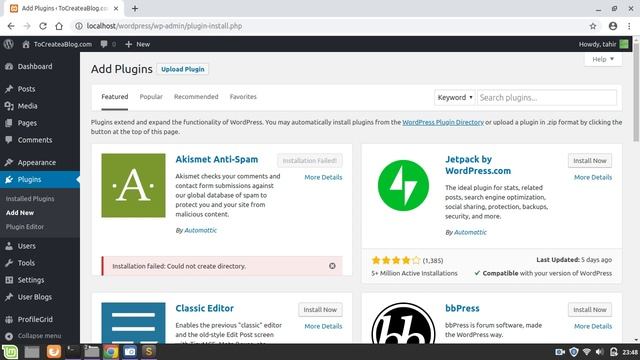The width and height of the screenshot is (640, 360).
Task: Open Jetpack by WordPress.com title link
Action: pyautogui.click(x=478, y=165)
